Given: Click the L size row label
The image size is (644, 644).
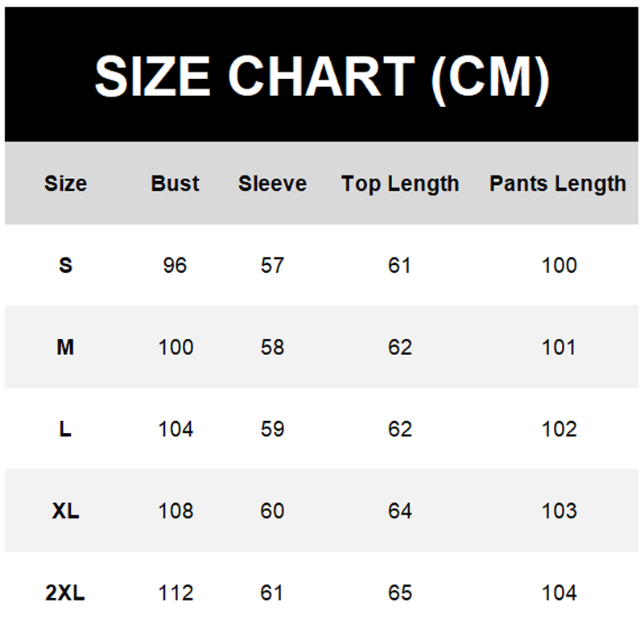Looking at the screenshot, I should click(x=65, y=429).
